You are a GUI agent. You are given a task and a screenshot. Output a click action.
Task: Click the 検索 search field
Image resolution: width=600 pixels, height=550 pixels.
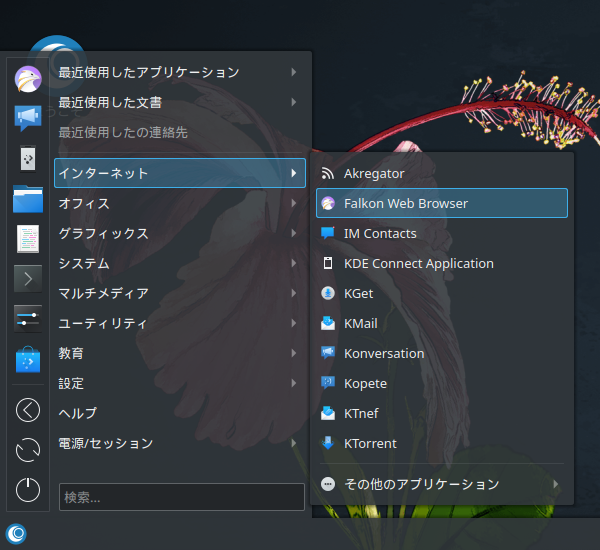click(182, 497)
